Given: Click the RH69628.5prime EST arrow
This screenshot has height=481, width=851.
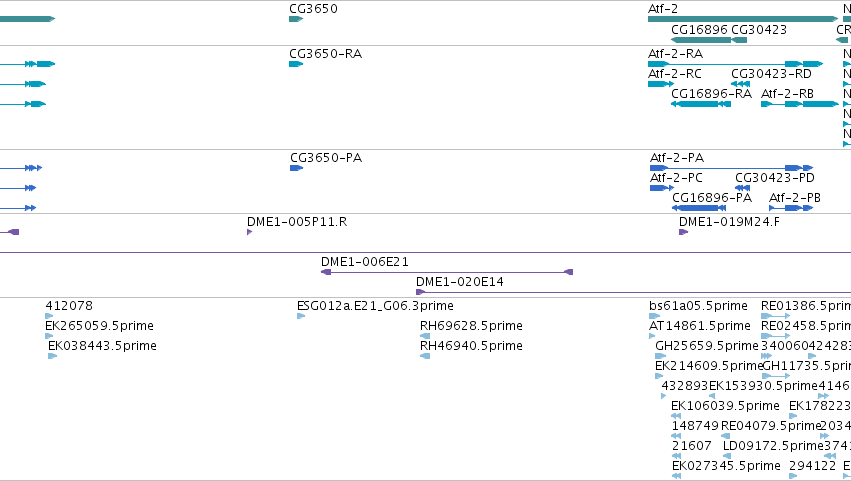Looking at the screenshot, I should (425, 336).
